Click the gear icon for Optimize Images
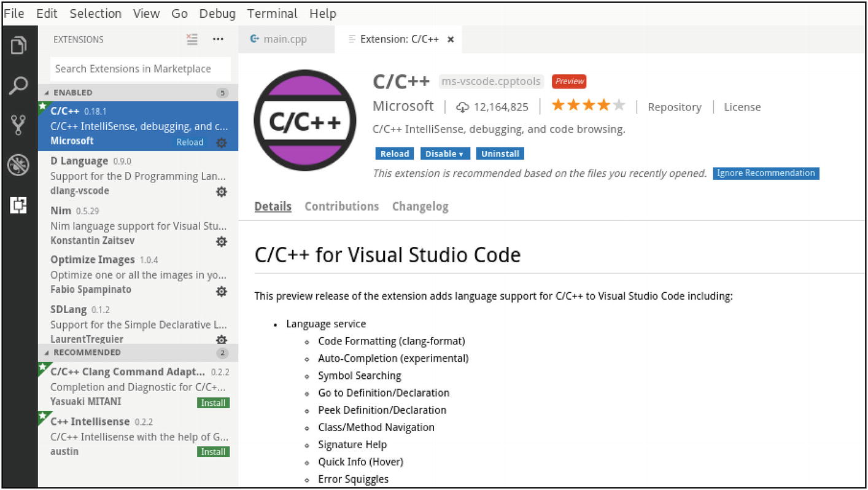Viewport: 868px width, 490px height. 222,291
